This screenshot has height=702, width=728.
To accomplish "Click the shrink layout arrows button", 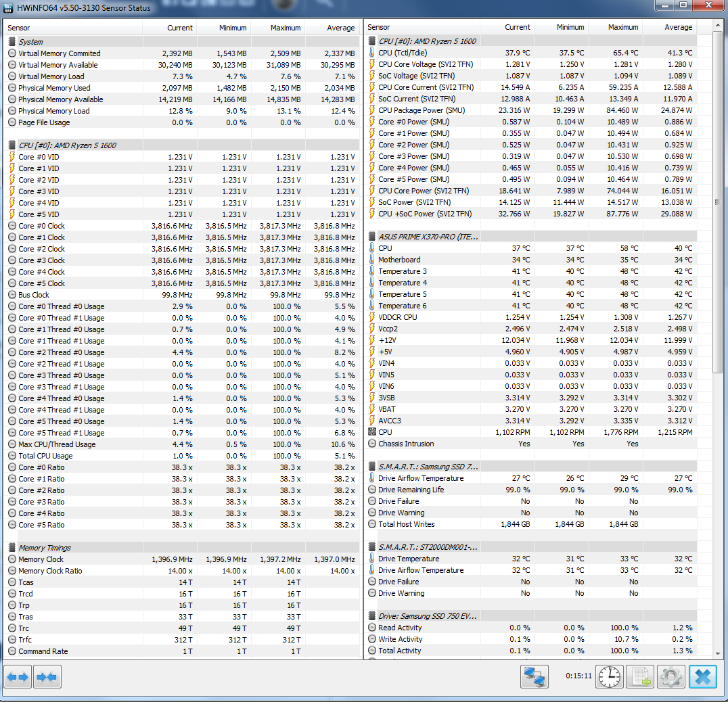I will coord(47,677).
